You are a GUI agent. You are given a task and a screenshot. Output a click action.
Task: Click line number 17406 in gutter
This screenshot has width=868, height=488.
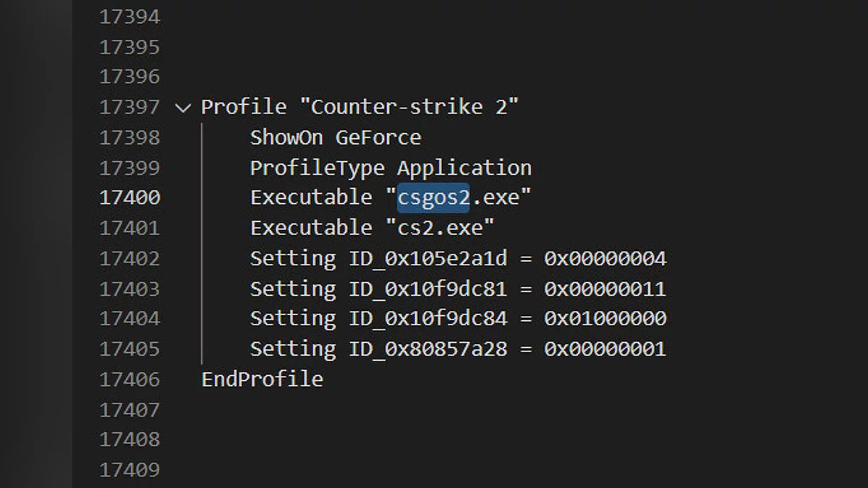129,379
